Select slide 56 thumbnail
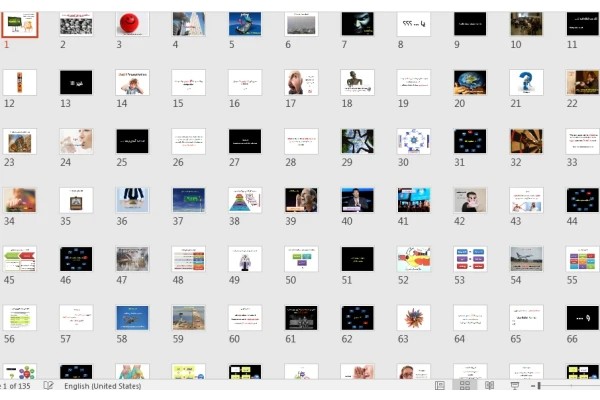Screen dimensions: 600x400 pyautogui.click(x=20, y=317)
